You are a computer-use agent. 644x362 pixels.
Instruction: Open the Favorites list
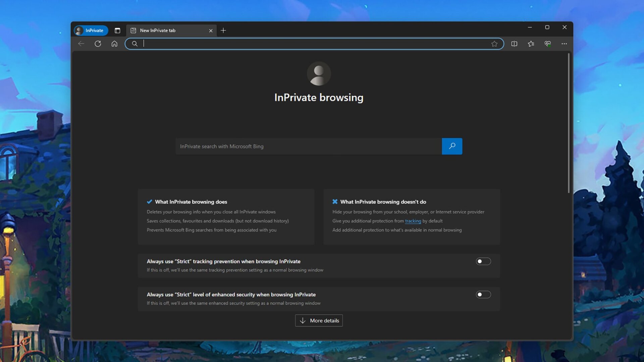pyautogui.click(x=531, y=44)
